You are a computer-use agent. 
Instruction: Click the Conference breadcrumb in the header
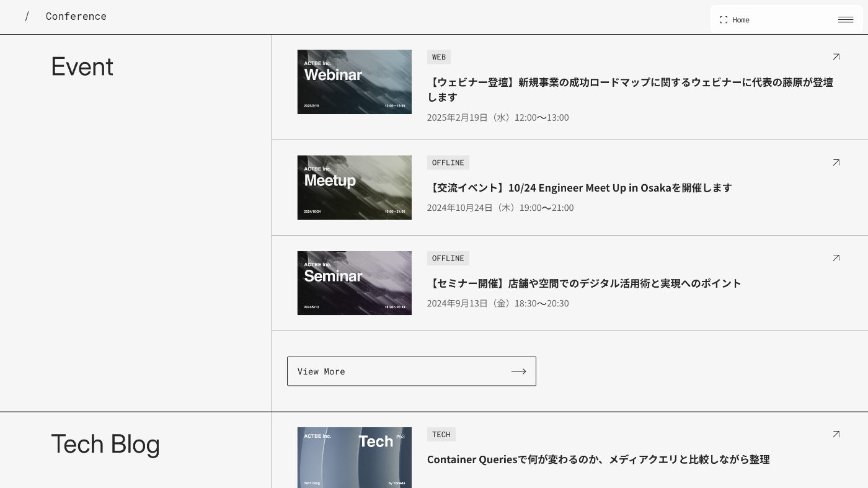[x=76, y=16]
